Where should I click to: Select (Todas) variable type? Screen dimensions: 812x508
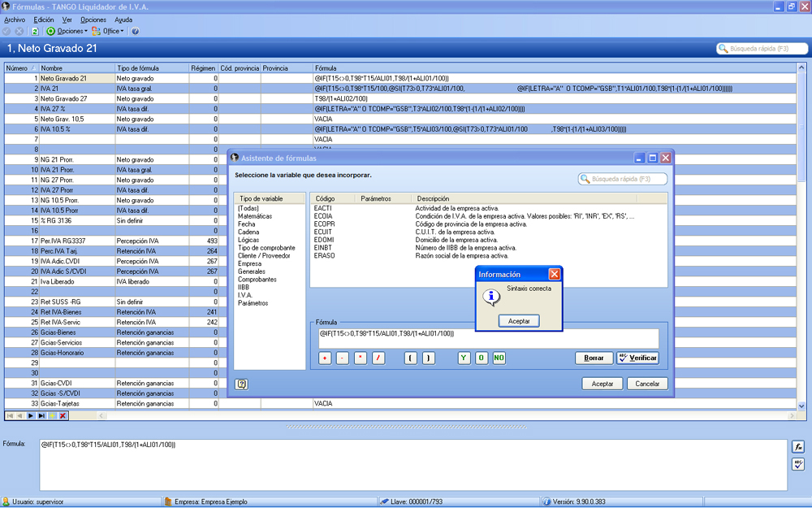click(248, 208)
